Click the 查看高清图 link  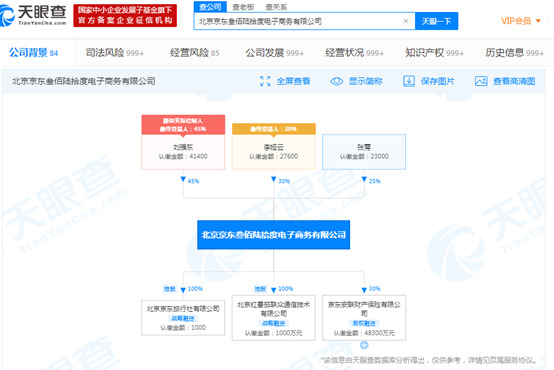(514, 81)
